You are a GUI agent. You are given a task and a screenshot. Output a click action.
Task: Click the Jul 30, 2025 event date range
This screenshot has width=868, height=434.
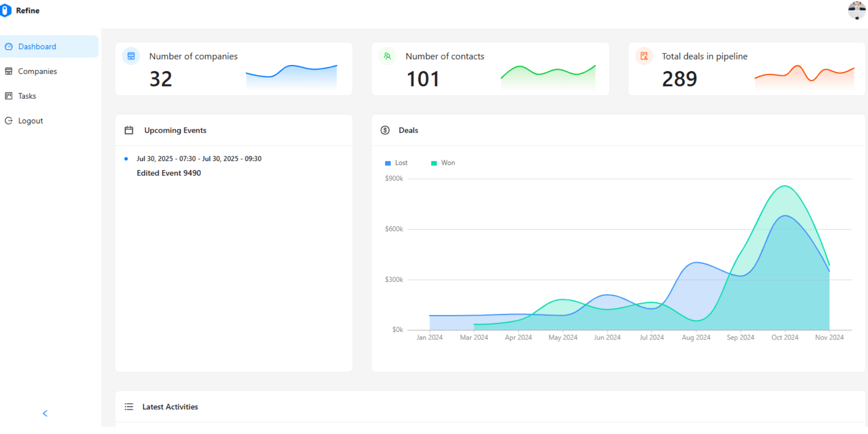coord(199,159)
